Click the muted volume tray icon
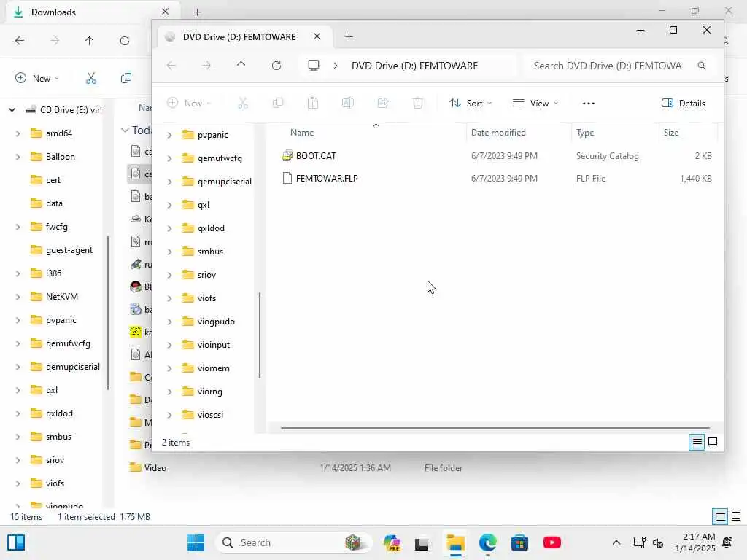Screen dimensions: 747x560 (658, 542)
